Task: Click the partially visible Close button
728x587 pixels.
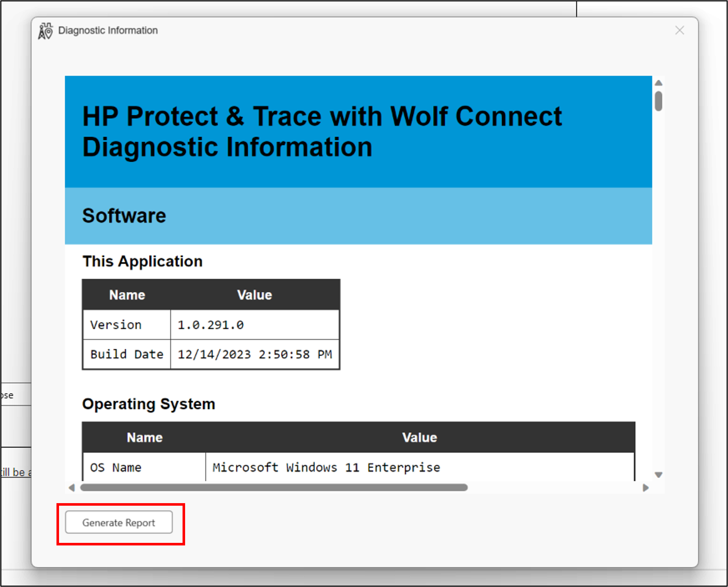Action: (7, 395)
